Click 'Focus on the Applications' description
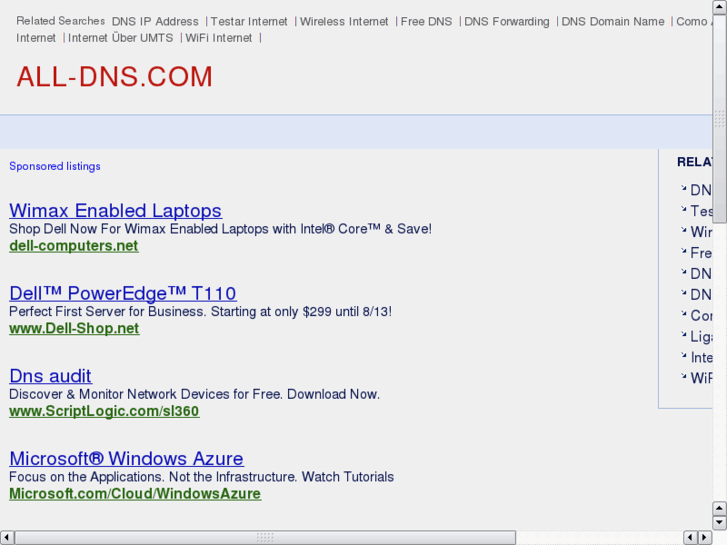Screen dimensions: 727x545 [201, 477]
